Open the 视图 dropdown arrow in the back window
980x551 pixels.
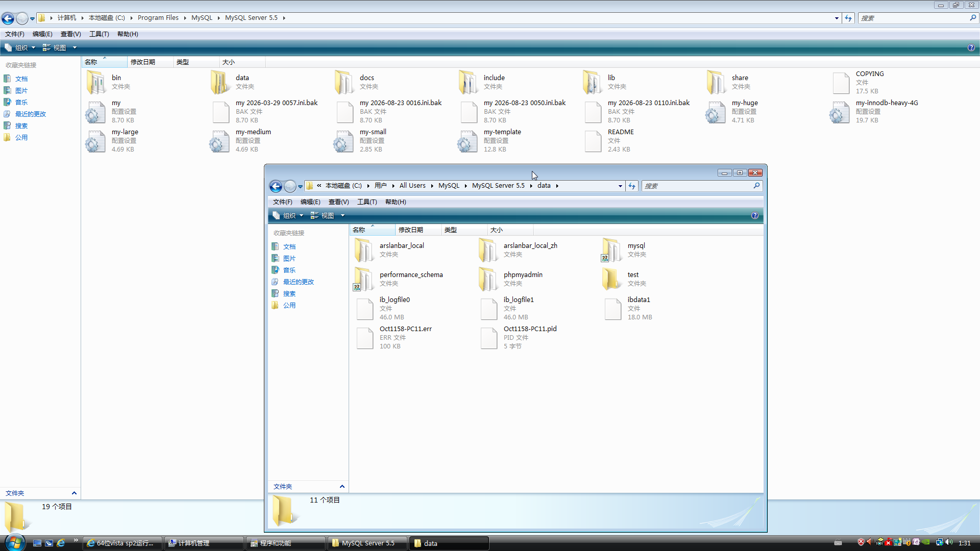point(75,47)
